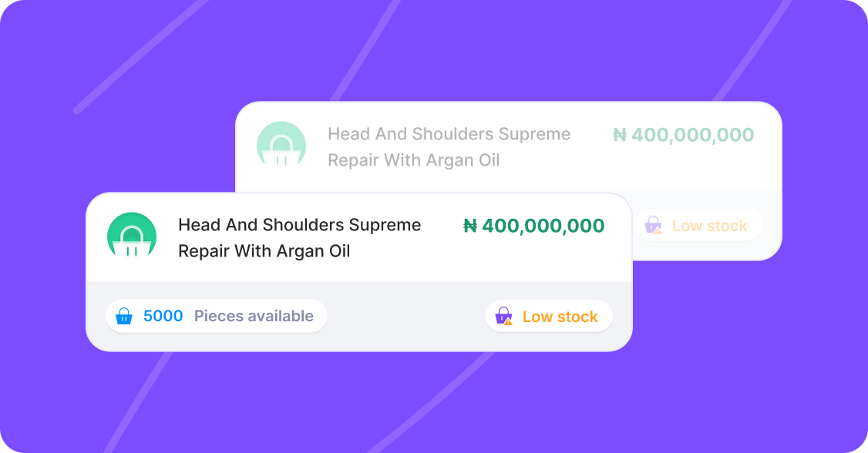Image resolution: width=868 pixels, height=453 pixels.
Task: Click the Naira symbol in the faded price
Action: click(x=620, y=135)
